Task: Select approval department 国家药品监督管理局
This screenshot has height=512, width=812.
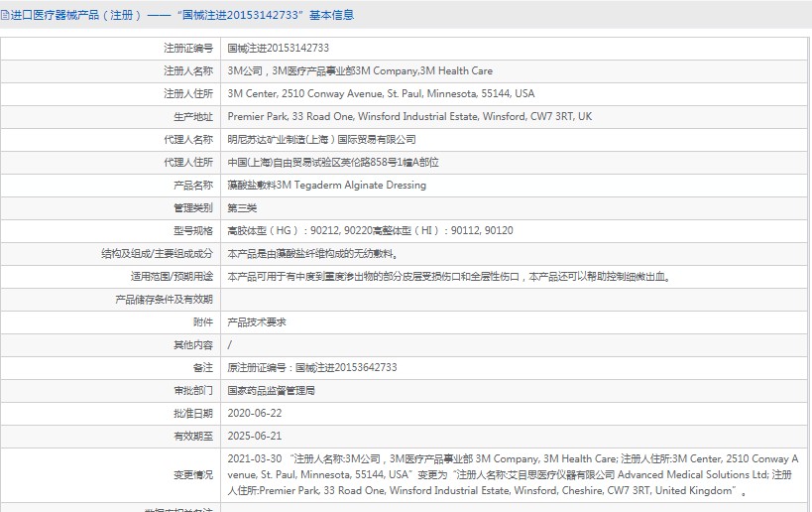Action: pos(272,390)
